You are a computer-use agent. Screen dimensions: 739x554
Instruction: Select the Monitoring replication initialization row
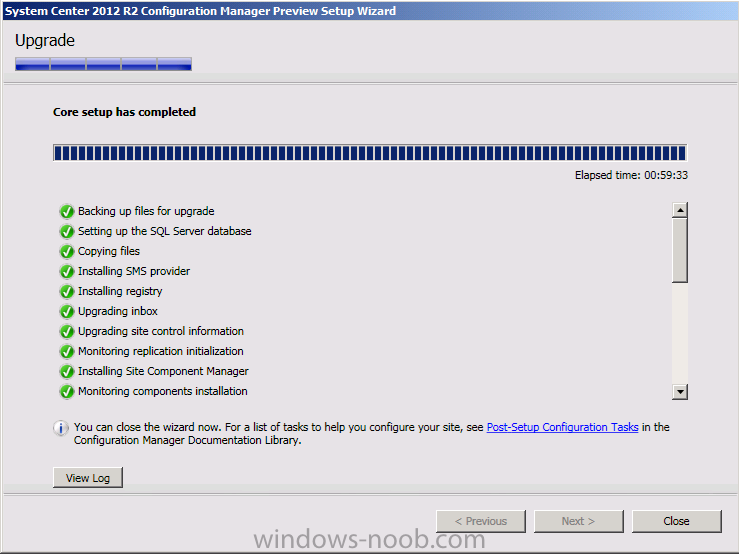[x=152, y=352]
